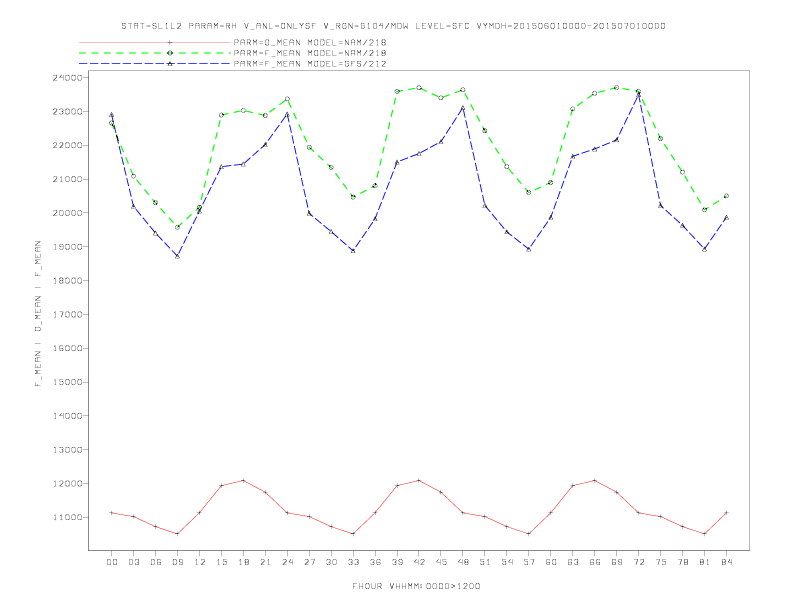Click the vertical F_MEAN | O_MEAN y-axis title
Screen dimensions: 792x612
click(x=38, y=314)
